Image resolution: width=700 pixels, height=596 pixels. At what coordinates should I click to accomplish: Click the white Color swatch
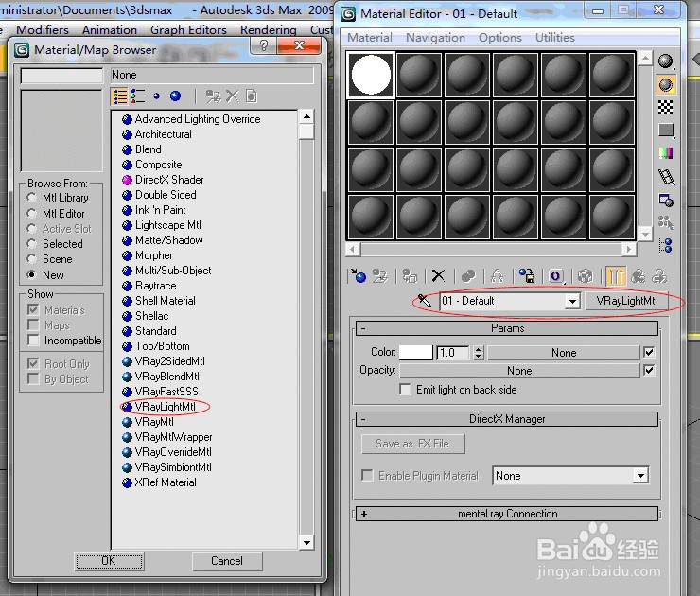pyautogui.click(x=415, y=352)
